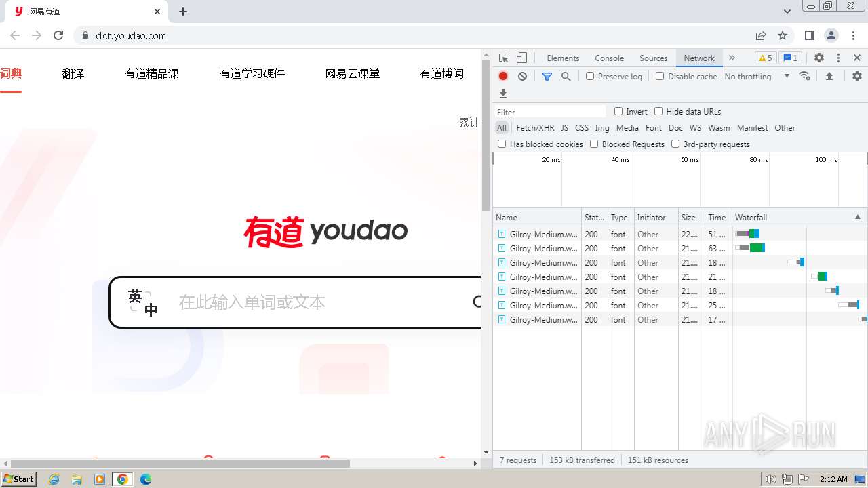Sort requests by the Time column header
The height and width of the screenshot is (488, 868).
(x=718, y=217)
